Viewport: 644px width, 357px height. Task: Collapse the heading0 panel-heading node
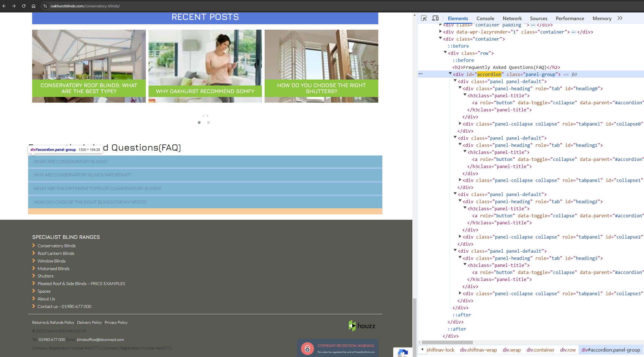[x=460, y=88]
